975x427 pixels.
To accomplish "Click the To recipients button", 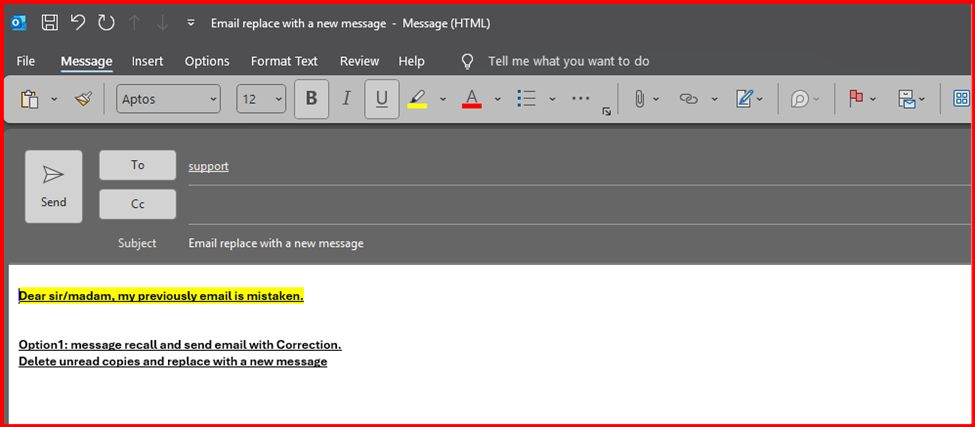I will [138, 165].
